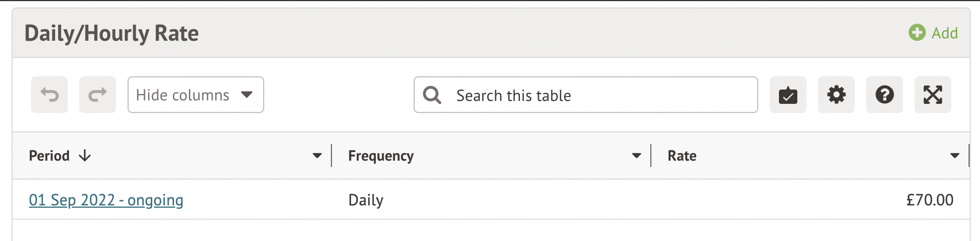Open Frequency column dropdown arrow
Screen dimensions: 980x241
(636, 156)
